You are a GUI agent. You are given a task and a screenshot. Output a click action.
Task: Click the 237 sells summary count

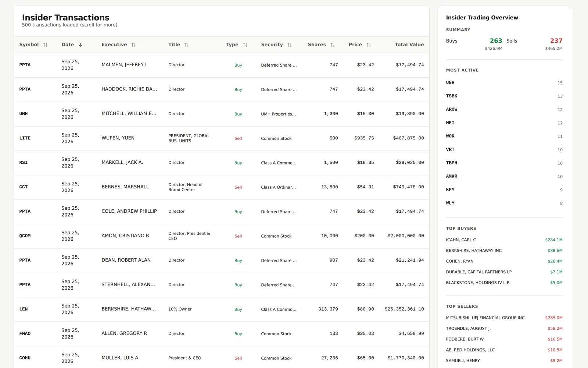[x=556, y=41]
